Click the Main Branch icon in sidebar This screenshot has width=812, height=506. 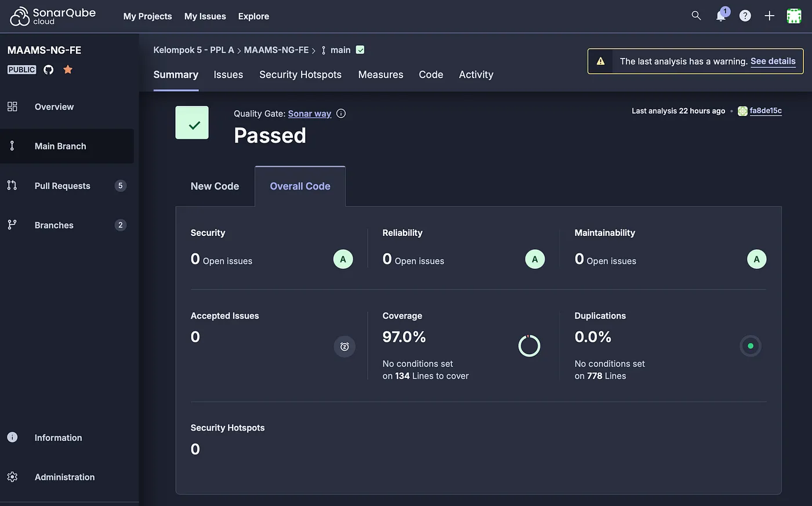pyautogui.click(x=12, y=146)
